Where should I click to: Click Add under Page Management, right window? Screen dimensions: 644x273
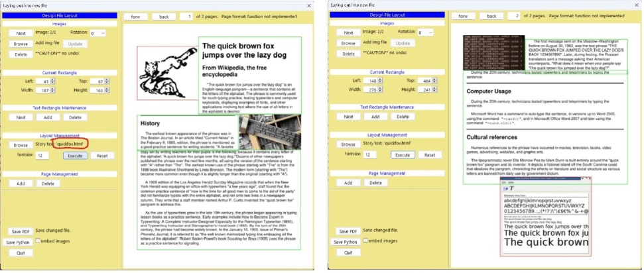point(348,183)
